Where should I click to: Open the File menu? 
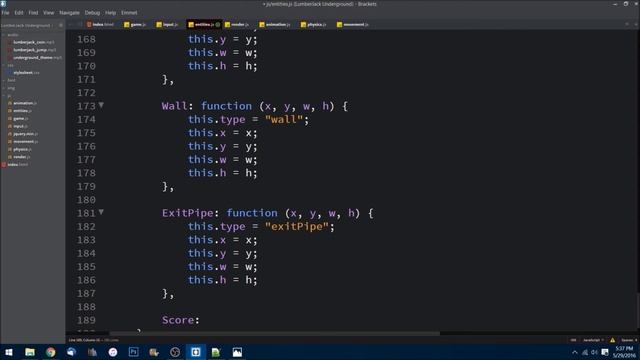click(x=5, y=13)
